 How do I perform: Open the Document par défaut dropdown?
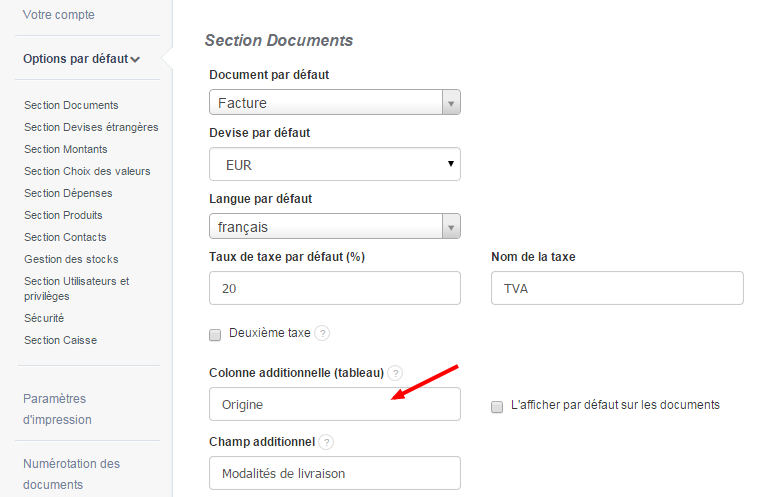click(x=335, y=102)
